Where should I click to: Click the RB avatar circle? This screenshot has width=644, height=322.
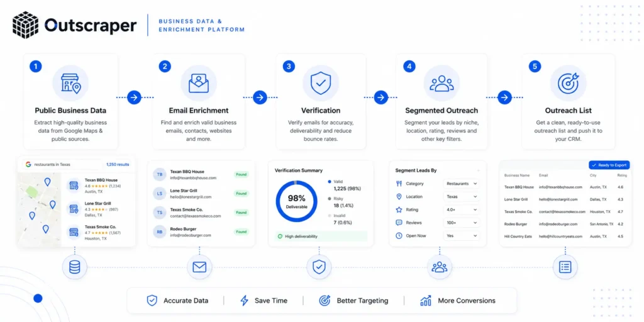pyautogui.click(x=159, y=231)
